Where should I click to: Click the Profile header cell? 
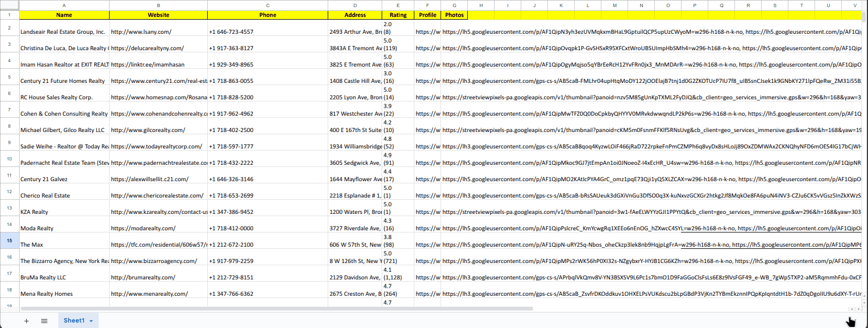(427, 15)
